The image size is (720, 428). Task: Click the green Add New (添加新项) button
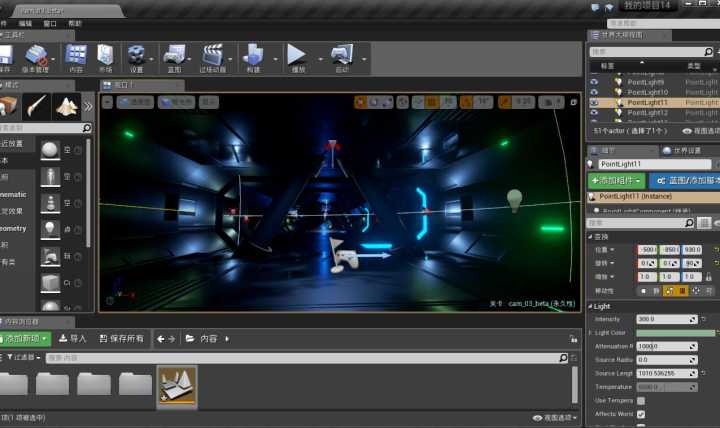click(25, 339)
